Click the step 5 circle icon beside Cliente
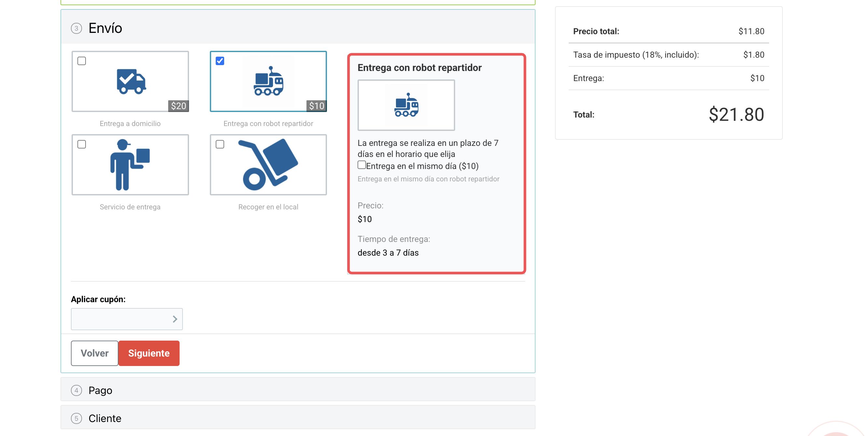The width and height of the screenshot is (868, 436). point(76,418)
